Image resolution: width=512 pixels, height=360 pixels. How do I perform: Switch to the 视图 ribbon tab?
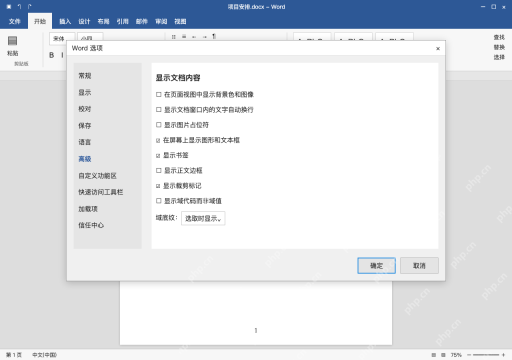pyautogui.click(x=180, y=21)
